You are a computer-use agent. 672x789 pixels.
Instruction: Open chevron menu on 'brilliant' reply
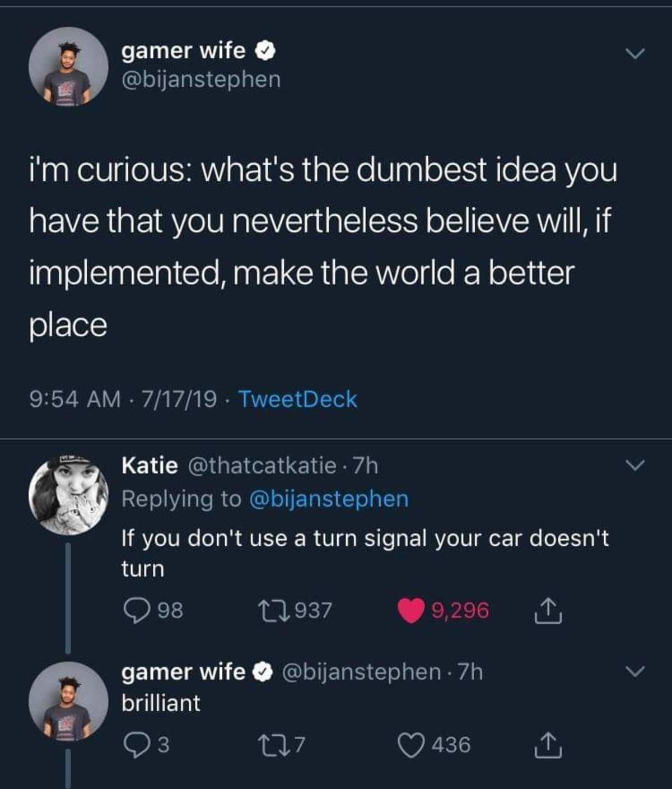click(635, 671)
